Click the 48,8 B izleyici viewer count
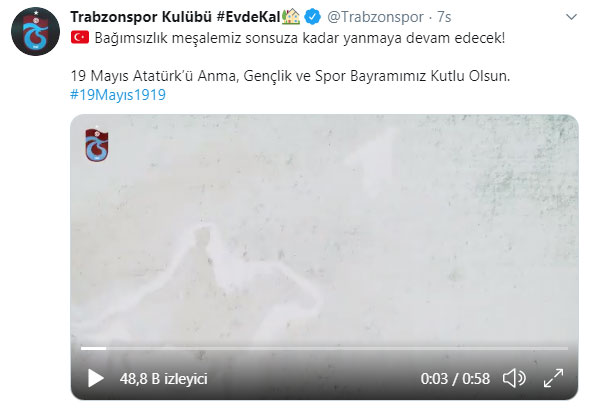The height and width of the screenshot is (408, 592). pyautogui.click(x=163, y=379)
